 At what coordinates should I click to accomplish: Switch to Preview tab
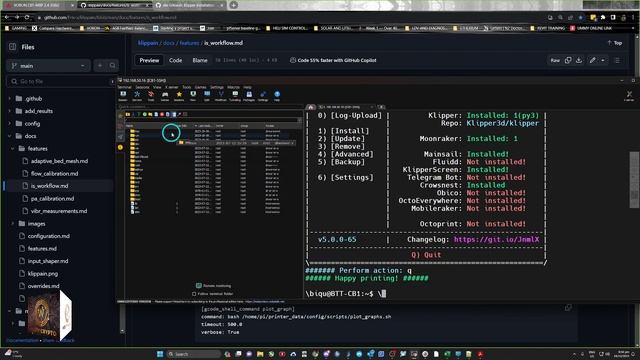(149, 60)
